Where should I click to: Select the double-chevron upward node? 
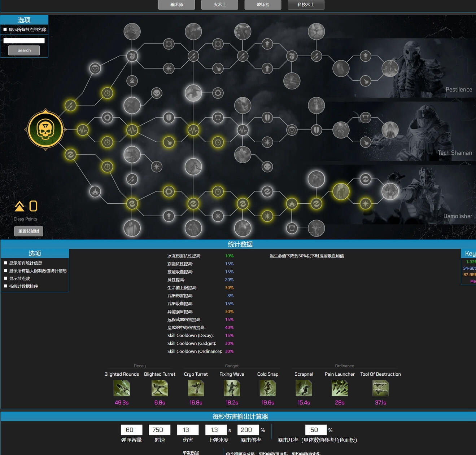click(132, 81)
